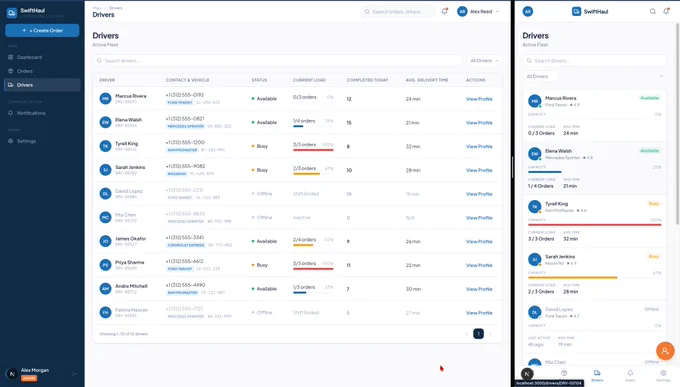Click Sarah Jenkins' yellow capacity bar in mobile card
Screen dimensions: 680x387
572,278
